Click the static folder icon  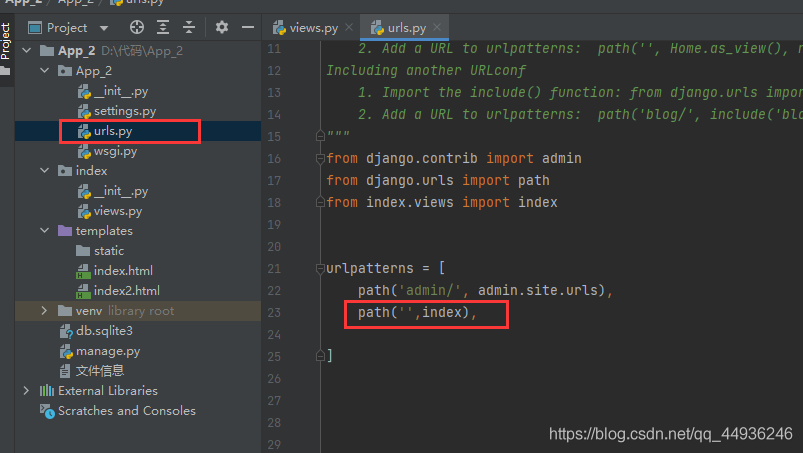pyautogui.click(x=83, y=250)
